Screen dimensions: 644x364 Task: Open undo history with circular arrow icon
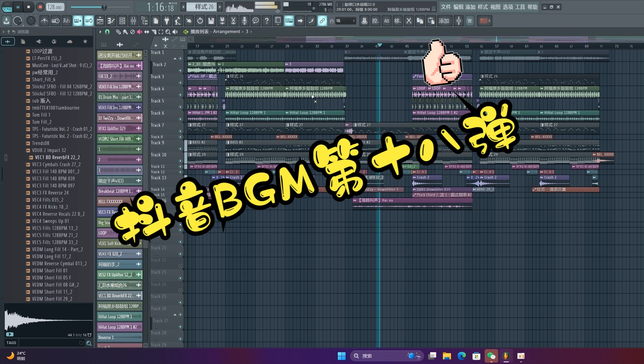200,21
